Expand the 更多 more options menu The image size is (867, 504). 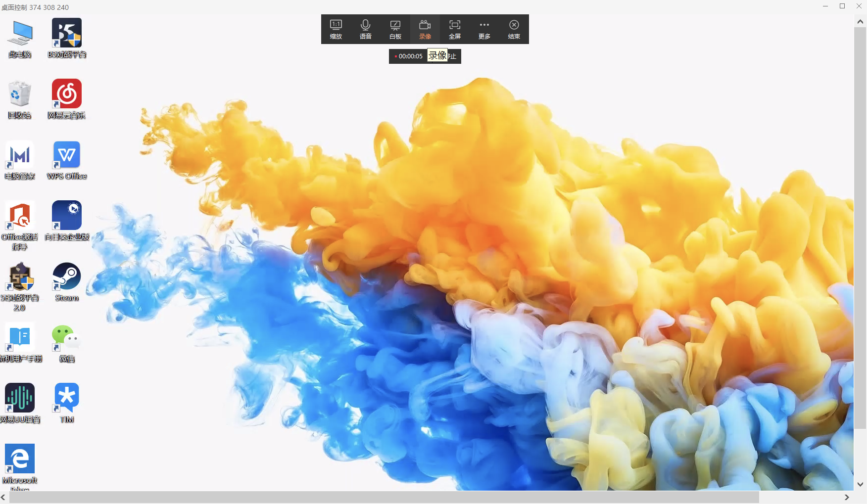click(484, 29)
